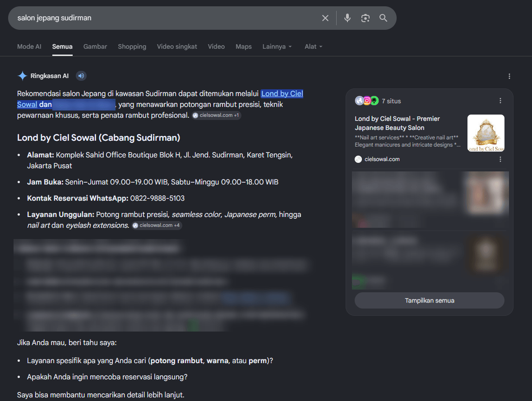Expand the Alat dropdown
Viewport: 532px width, 401px height.
314,46
